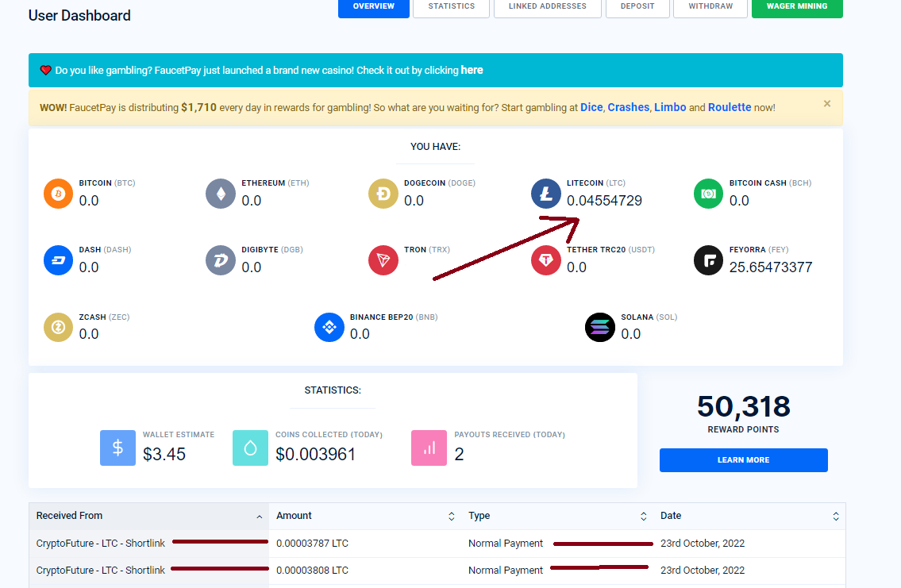Image resolution: width=901 pixels, height=588 pixels.
Task: Click the Tether TRC20 red icon
Action: [546, 260]
